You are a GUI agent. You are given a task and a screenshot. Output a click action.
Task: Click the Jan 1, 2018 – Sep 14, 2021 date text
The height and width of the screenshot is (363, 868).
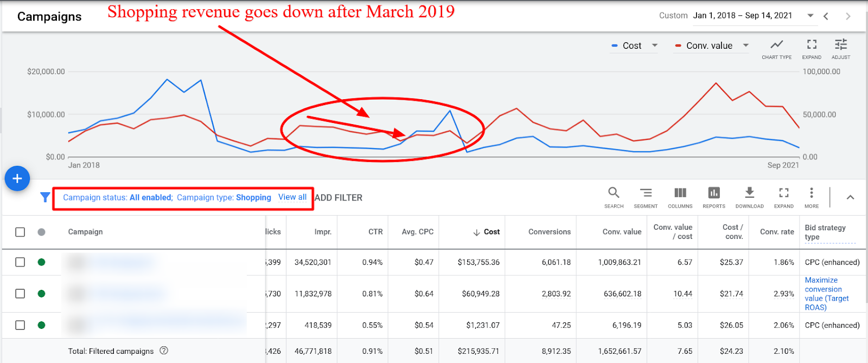coord(743,16)
